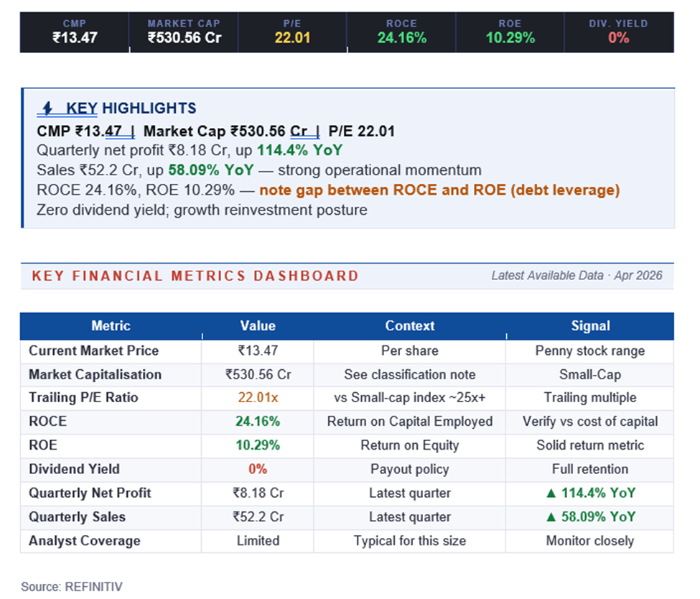Click the lightning bolt icon beside Key Highlights
Image resolution: width=700 pixels, height=599 pixels.
tap(47, 108)
